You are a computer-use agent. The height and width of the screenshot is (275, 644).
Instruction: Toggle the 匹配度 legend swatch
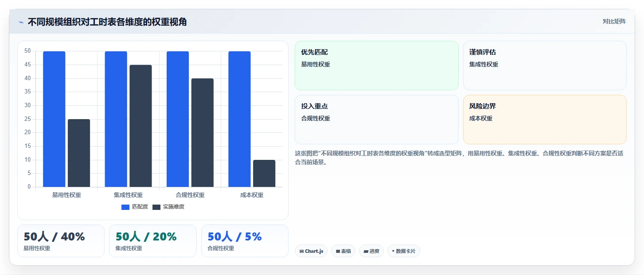click(125, 207)
